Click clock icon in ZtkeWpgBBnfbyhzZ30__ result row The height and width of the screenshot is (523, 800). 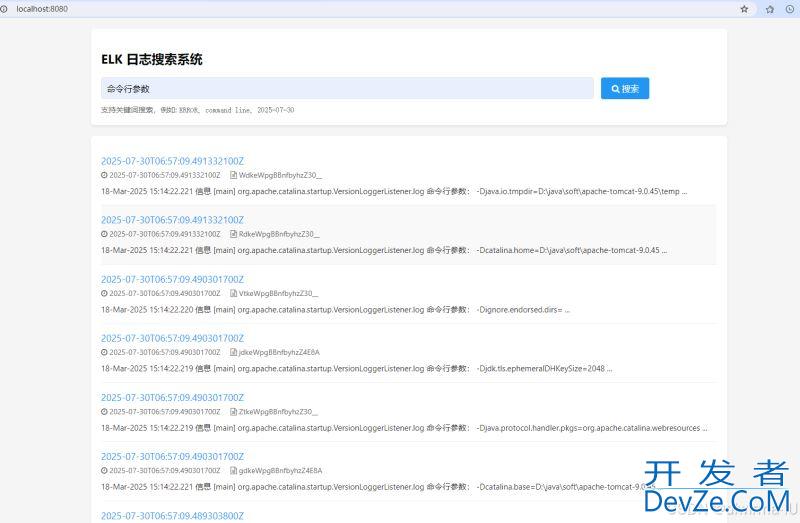tap(104, 412)
